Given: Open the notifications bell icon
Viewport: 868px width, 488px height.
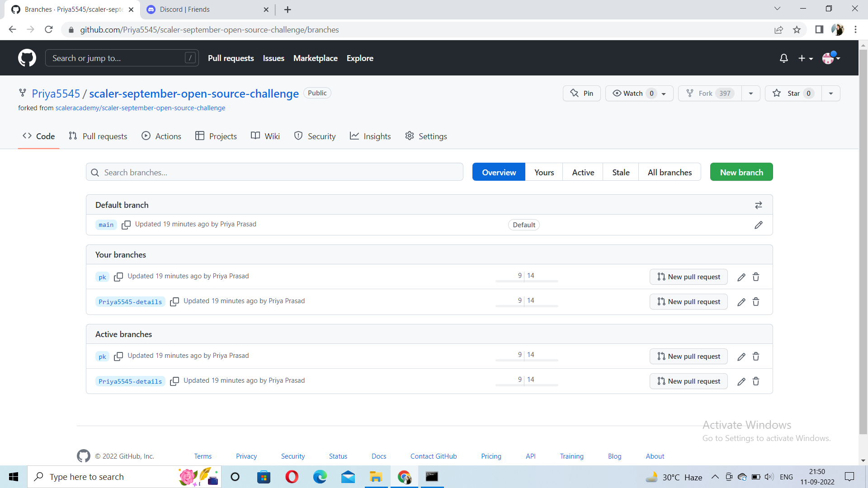Looking at the screenshot, I should (x=783, y=58).
